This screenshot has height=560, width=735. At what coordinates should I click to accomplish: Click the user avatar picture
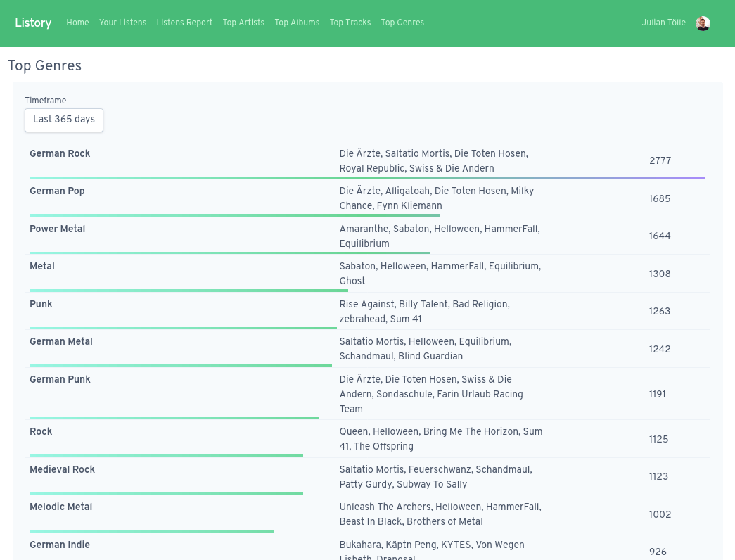click(x=703, y=23)
